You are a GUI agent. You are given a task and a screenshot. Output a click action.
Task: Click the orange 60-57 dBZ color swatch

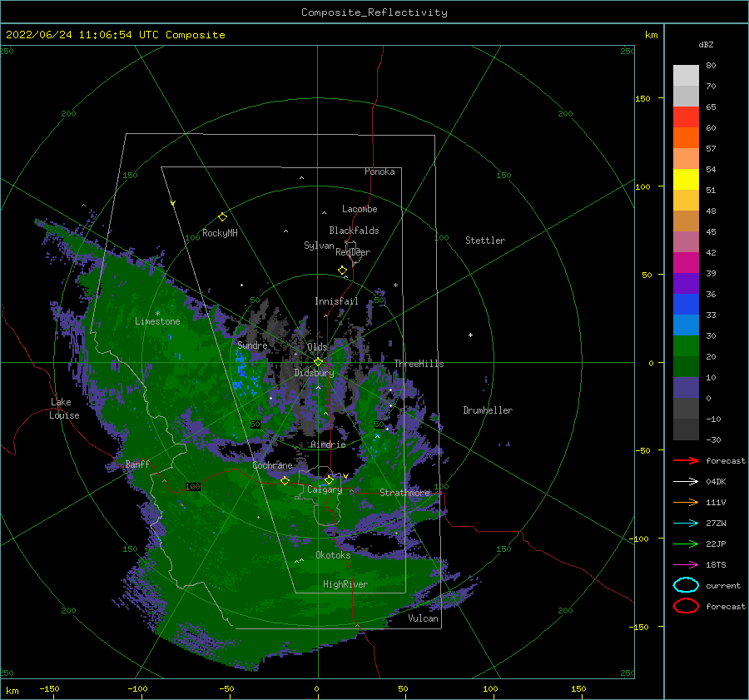coord(686,138)
